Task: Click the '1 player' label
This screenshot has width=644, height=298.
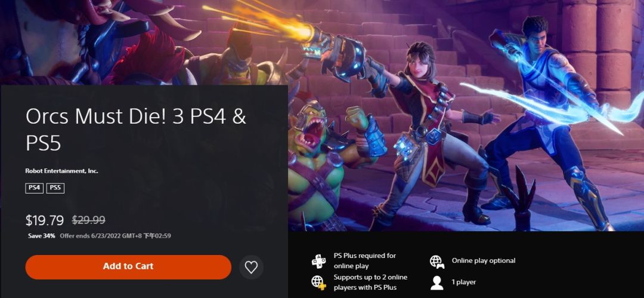Action: pyautogui.click(x=464, y=282)
